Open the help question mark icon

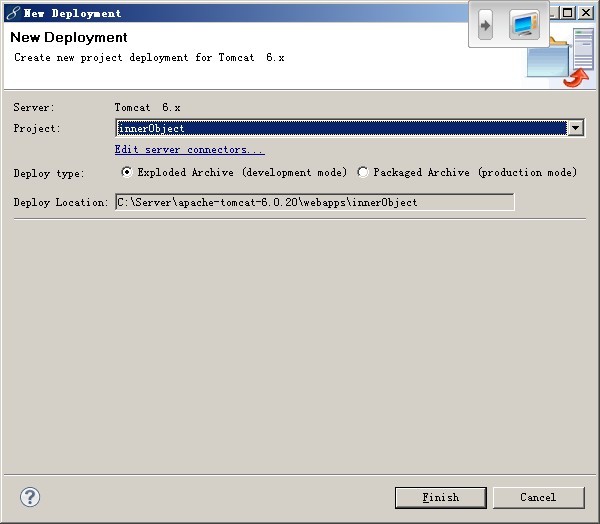click(x=30, y=497)
